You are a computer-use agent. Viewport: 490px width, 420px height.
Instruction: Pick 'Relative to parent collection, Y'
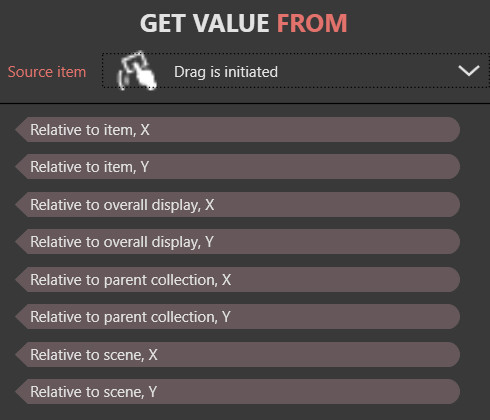[238, 317]
